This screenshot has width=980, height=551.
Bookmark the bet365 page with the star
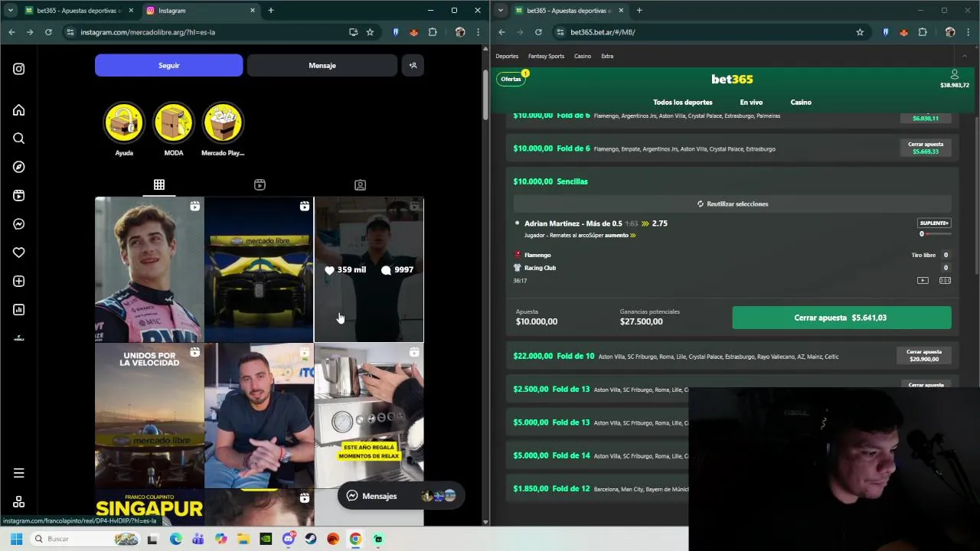(860, 32)
